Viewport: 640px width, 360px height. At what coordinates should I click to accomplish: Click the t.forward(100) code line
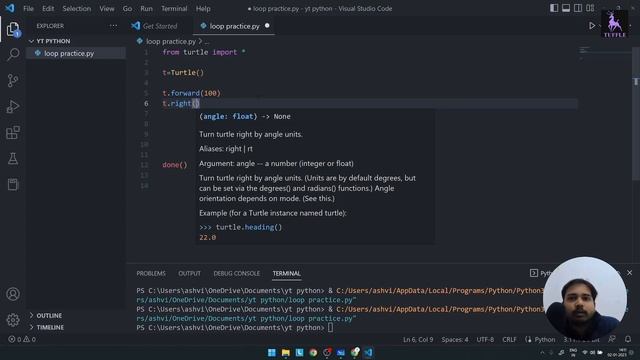coord(191,93)
